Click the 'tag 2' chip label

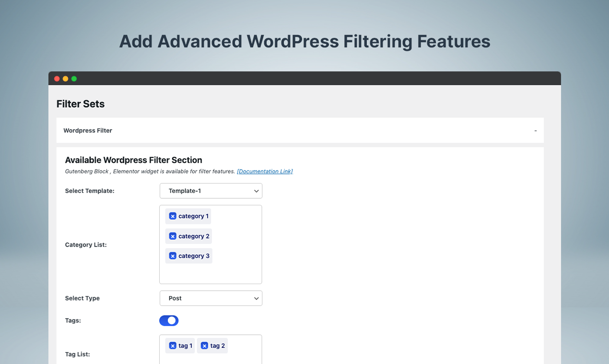218,346
